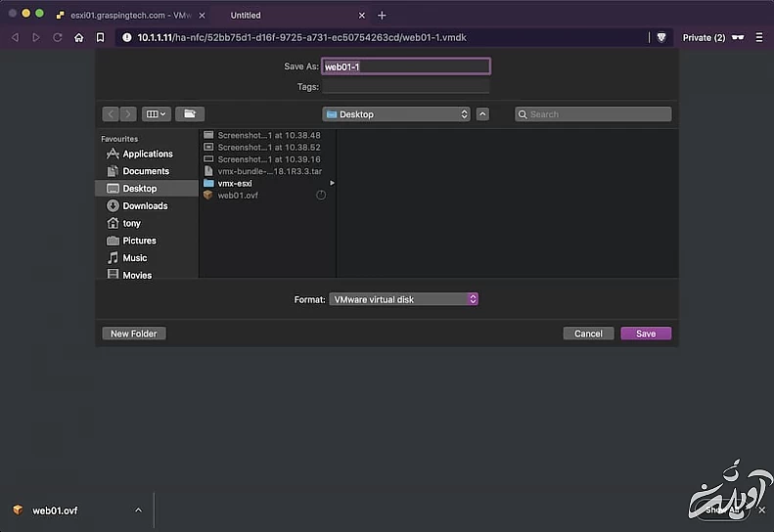Reload the page with the refresh icon

pyautogui.click(x=58, y=37)
